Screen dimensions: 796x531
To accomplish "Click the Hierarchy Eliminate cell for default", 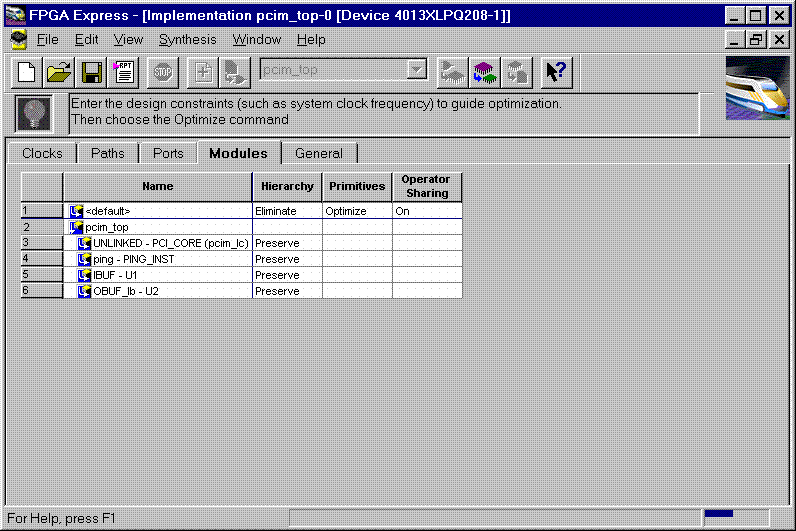I will coord(286,211).
